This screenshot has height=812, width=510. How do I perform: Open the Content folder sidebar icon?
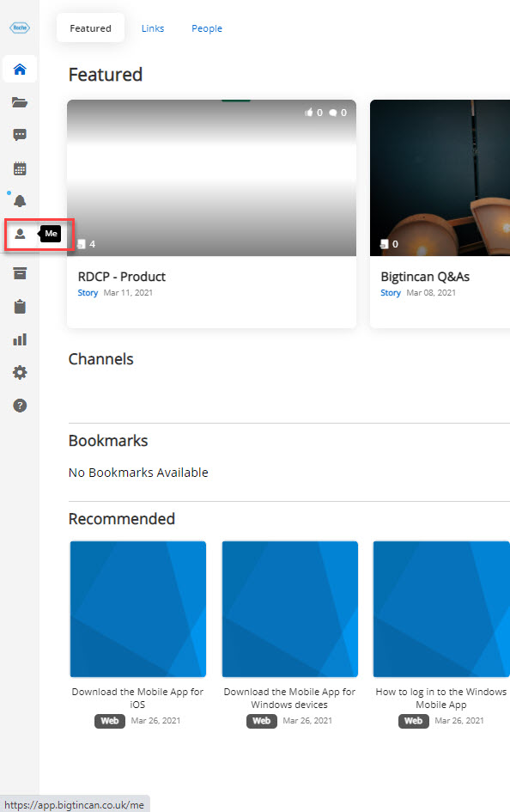click(20, 102)
